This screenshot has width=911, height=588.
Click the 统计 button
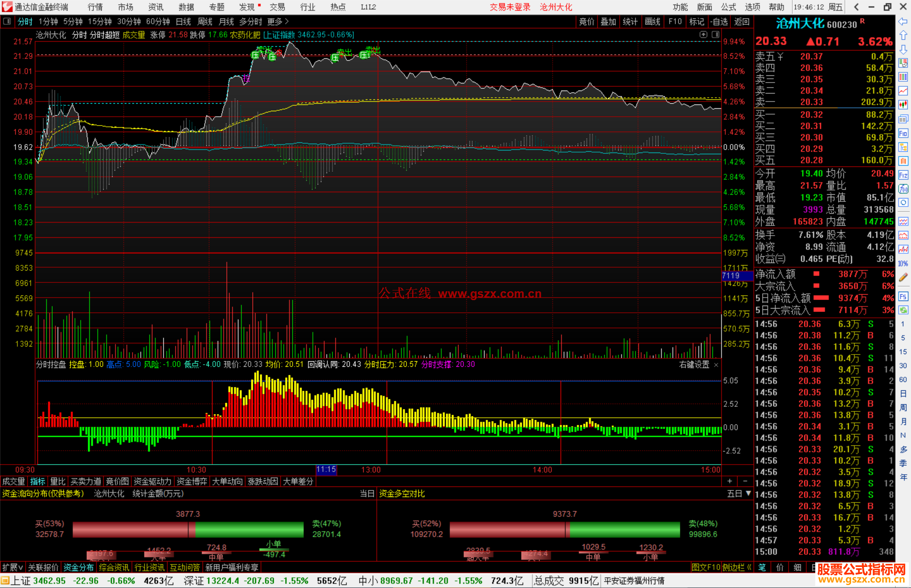pos(630,21)
